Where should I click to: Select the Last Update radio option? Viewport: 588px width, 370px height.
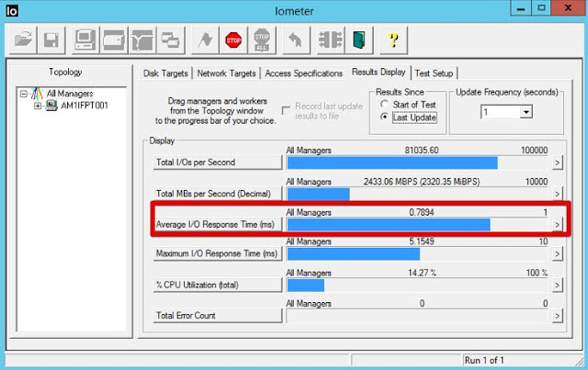[384, 117]
